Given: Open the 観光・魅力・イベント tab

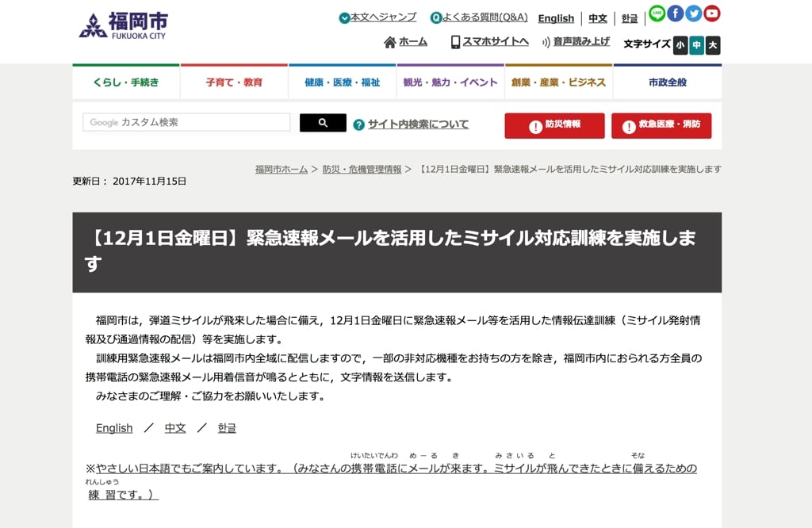Looking at the screenshot, I should [x=450, y=82].
